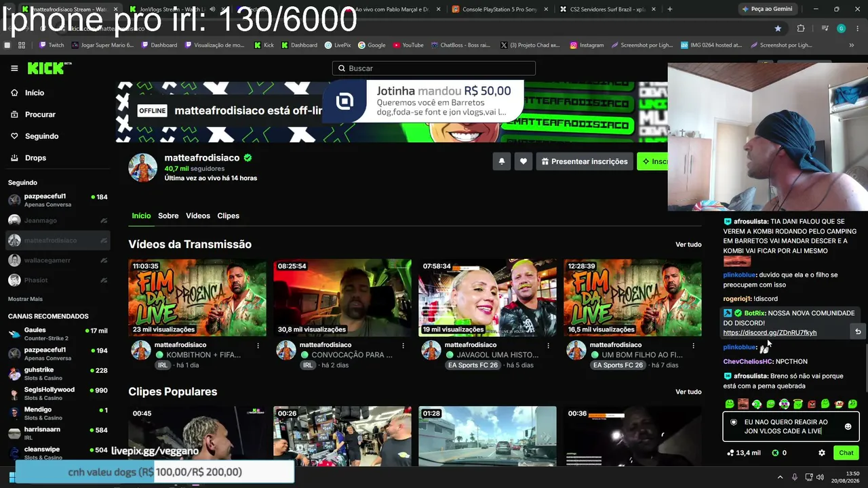The width and height of the screenshot is (868, 488).
Task: Open the 12:28:39 video thumbnail
Action: coord(633,298)
